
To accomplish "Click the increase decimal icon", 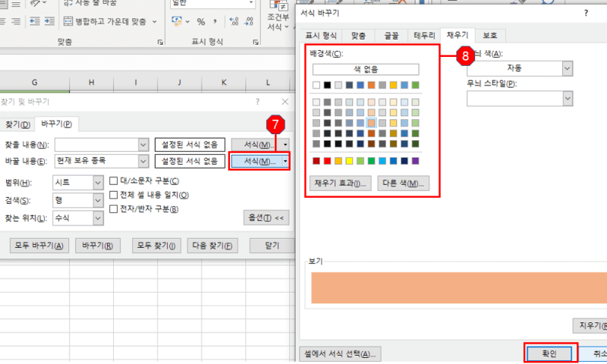I will pos(234,21).
